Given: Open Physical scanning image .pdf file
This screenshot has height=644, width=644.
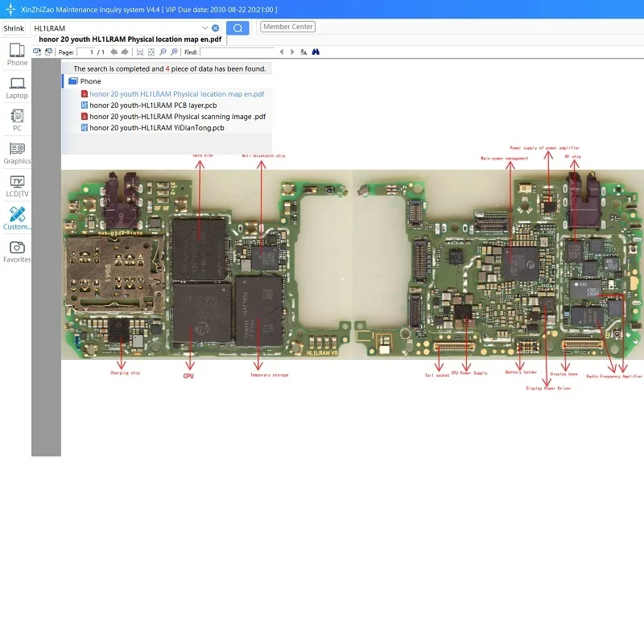Looking at the screenshot, I should point(176,117).
